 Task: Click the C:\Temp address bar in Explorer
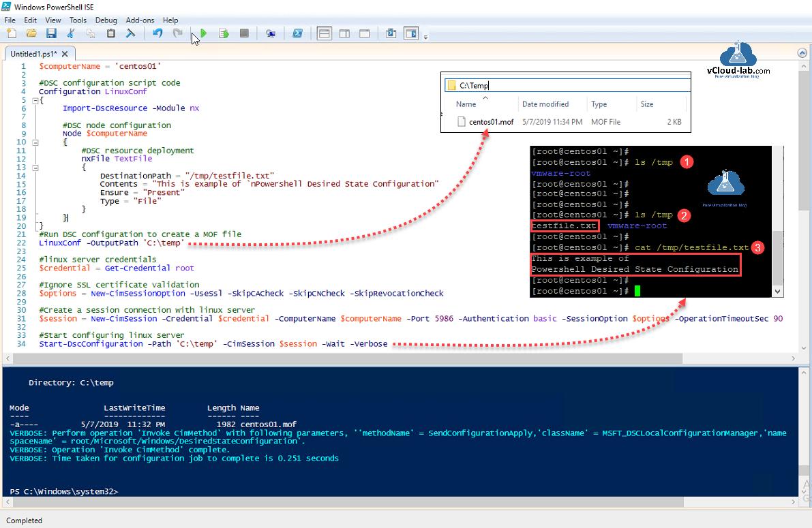[567, 85]
